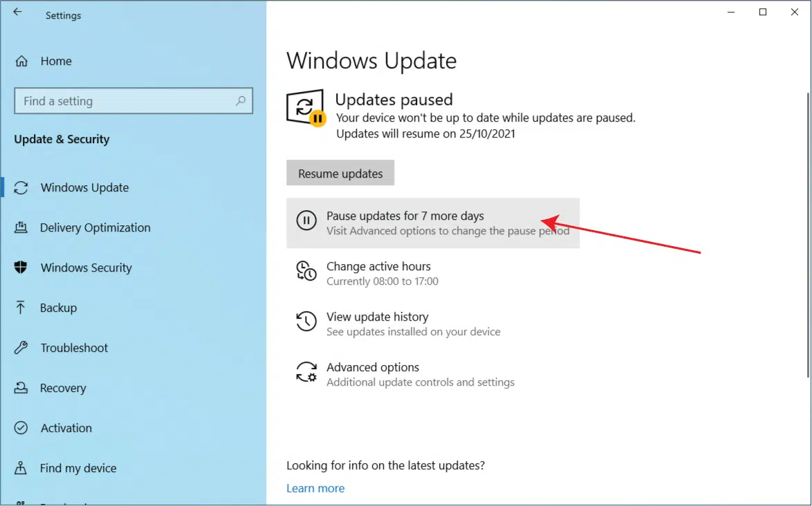Click the Windows Update sync icon in sidebar
The height and width of the screenshot is (506, 812).
click(21, 187)
